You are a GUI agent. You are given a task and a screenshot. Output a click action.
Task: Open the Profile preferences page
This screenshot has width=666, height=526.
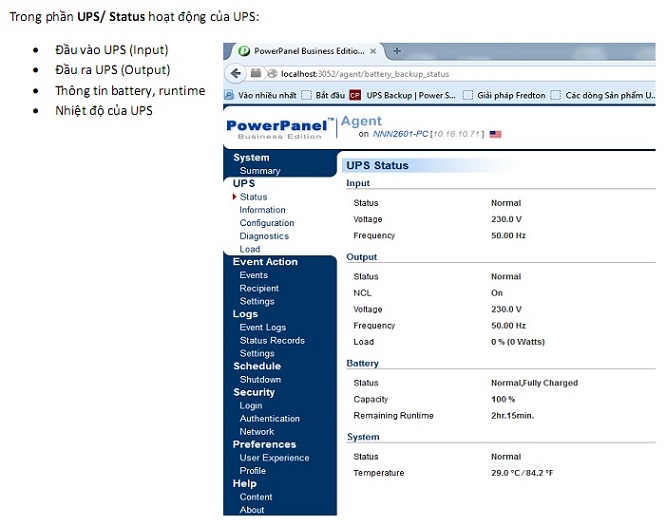point(253,471)
